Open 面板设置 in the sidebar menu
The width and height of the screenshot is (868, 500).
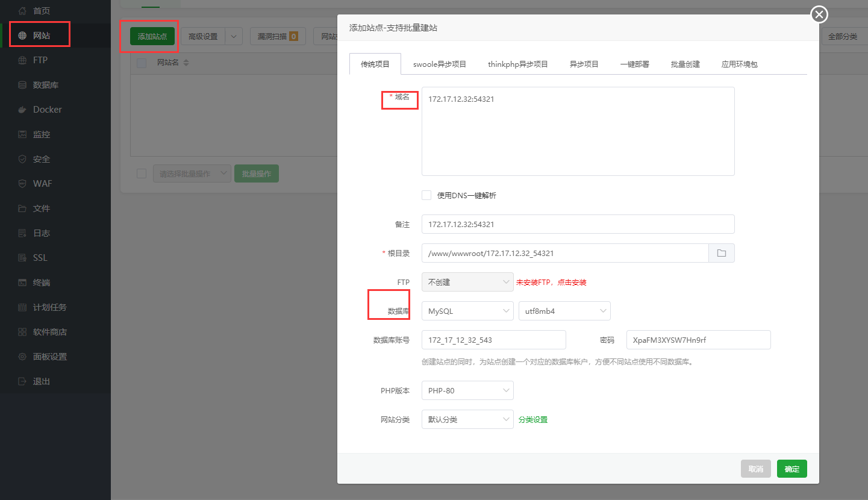(50, 357)
